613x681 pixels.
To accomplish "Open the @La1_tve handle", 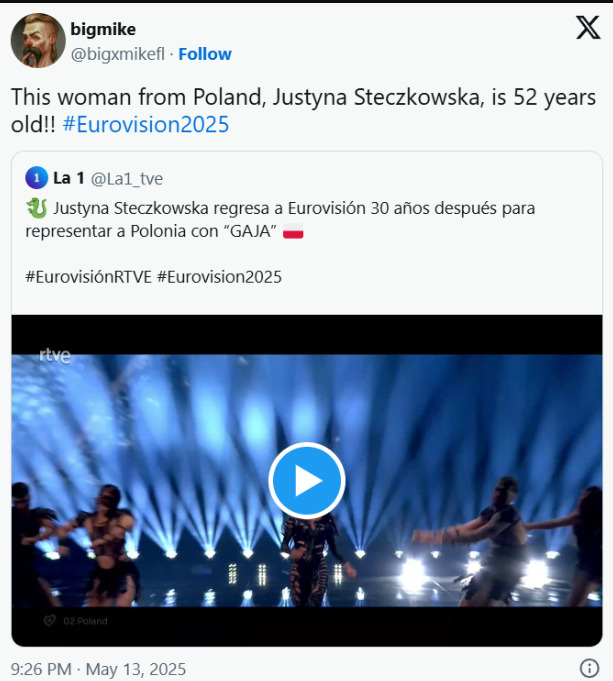I will 127,179.
